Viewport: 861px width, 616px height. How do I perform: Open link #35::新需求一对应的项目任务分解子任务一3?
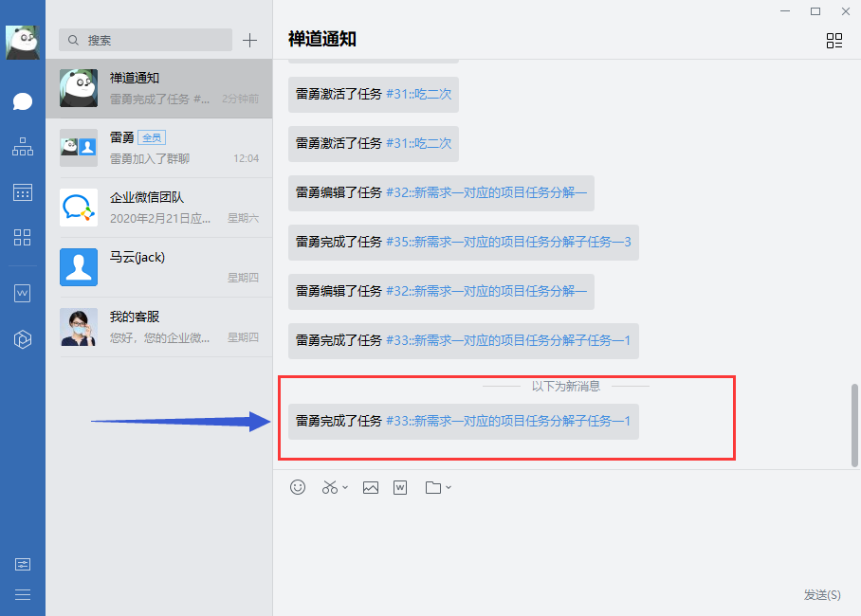click(x=508, y=242)
